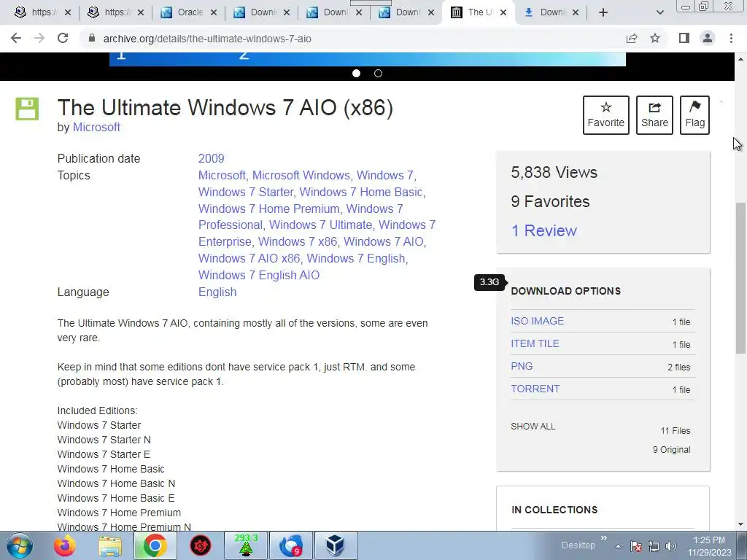
Task: Click the 9 Original files text
Action: coord(671,449)
